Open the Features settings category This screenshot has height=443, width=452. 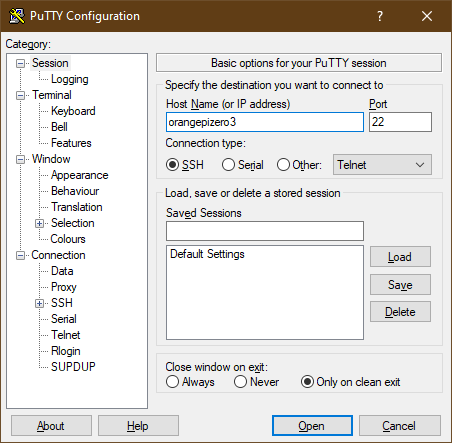coord(71,143)
